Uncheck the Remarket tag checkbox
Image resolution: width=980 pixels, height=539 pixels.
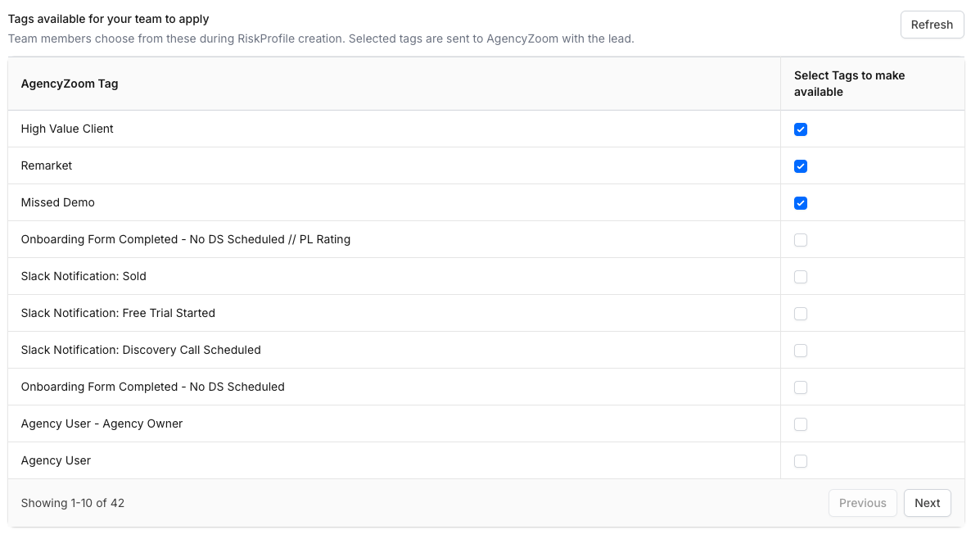coord(800,166)
